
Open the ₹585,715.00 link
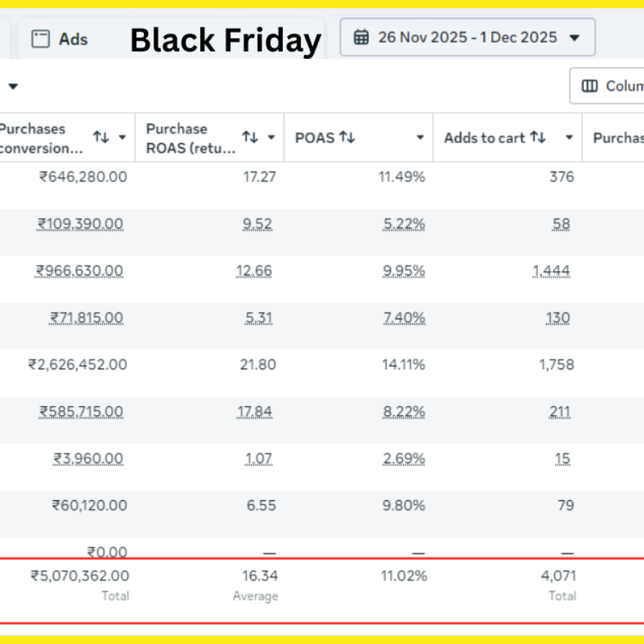[x=82, y=412]
